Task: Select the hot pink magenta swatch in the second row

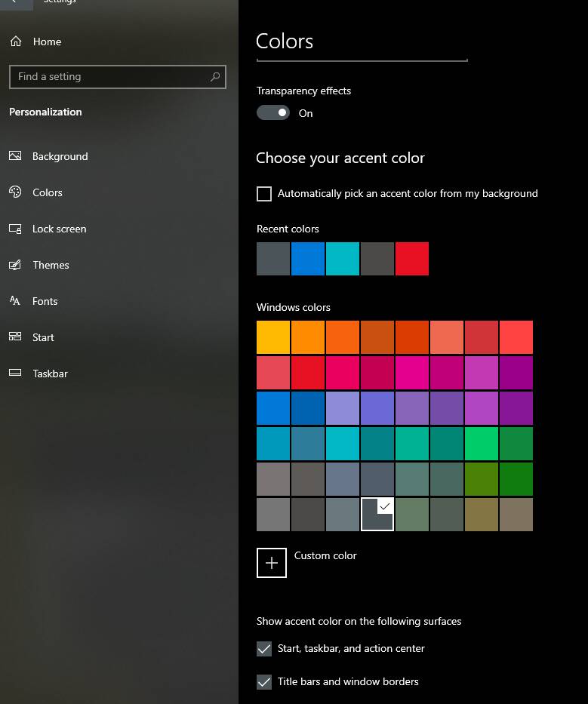Action: coord(412,373)
